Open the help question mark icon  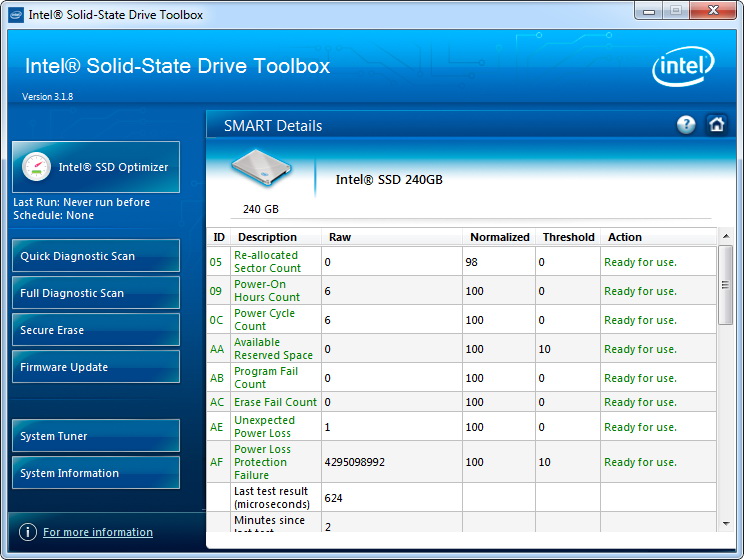pyautogui.click(x=686, y=125)
